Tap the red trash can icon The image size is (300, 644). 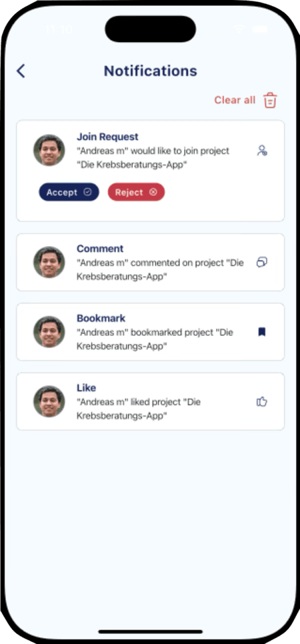(270, 100)
